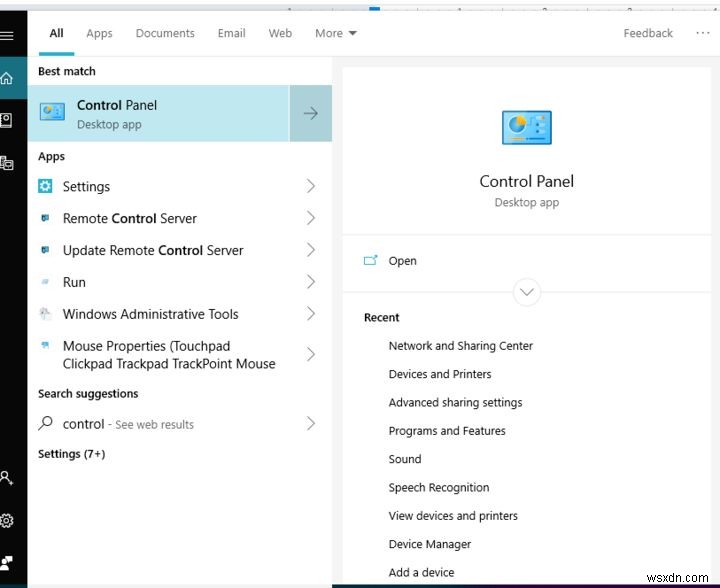Screen dimensions: 720x588
Task: Click the add user account icon
Action: 6,478
